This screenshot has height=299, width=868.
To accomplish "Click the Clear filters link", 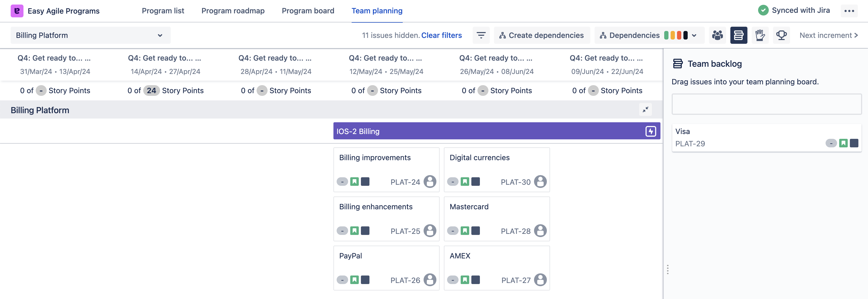I will (441, 36).
